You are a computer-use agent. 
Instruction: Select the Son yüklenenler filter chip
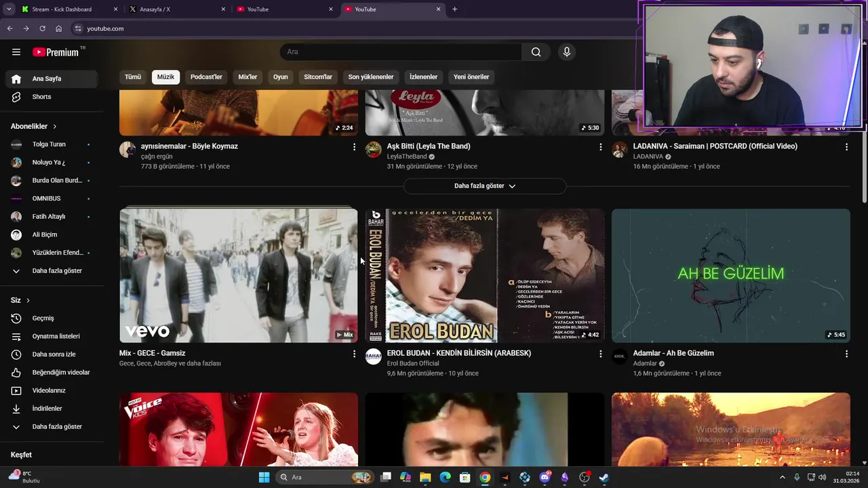click(x=371, y=77)
